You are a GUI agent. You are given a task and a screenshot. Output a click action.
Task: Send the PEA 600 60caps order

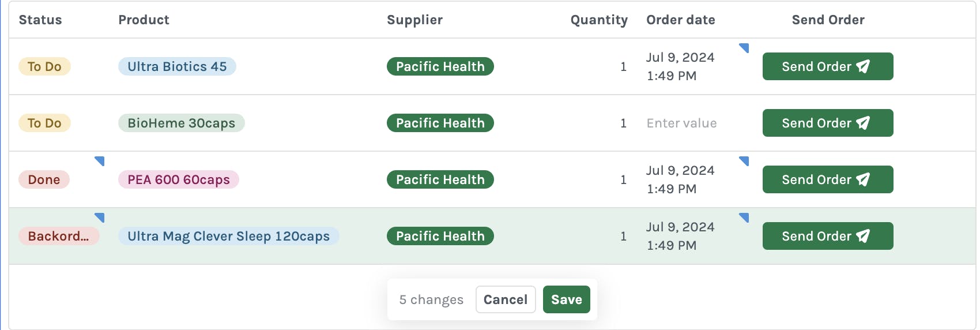click(x=827, y=179)
